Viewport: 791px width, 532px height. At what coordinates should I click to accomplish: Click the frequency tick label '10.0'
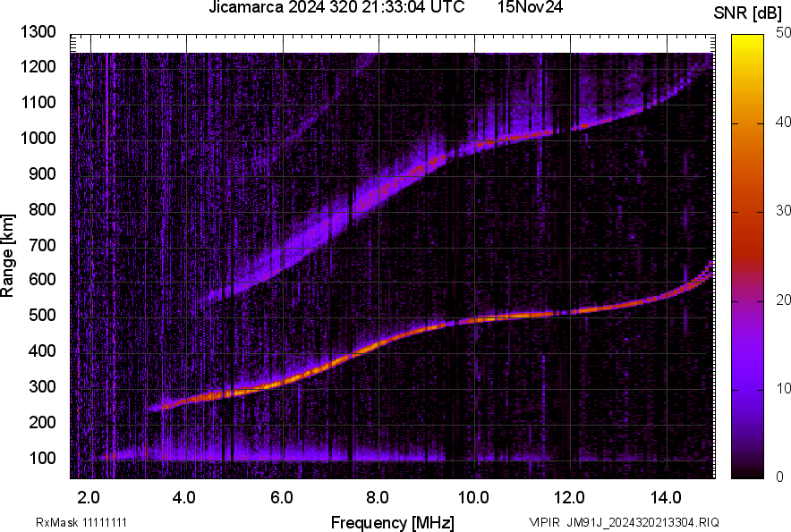tap(473, 498)
